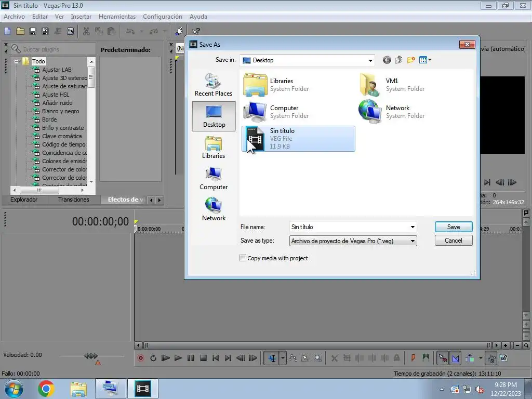The width and height of the screenshot is (532, 399).
Task: Go up one folder level in Save As
Action: [398, 60]
